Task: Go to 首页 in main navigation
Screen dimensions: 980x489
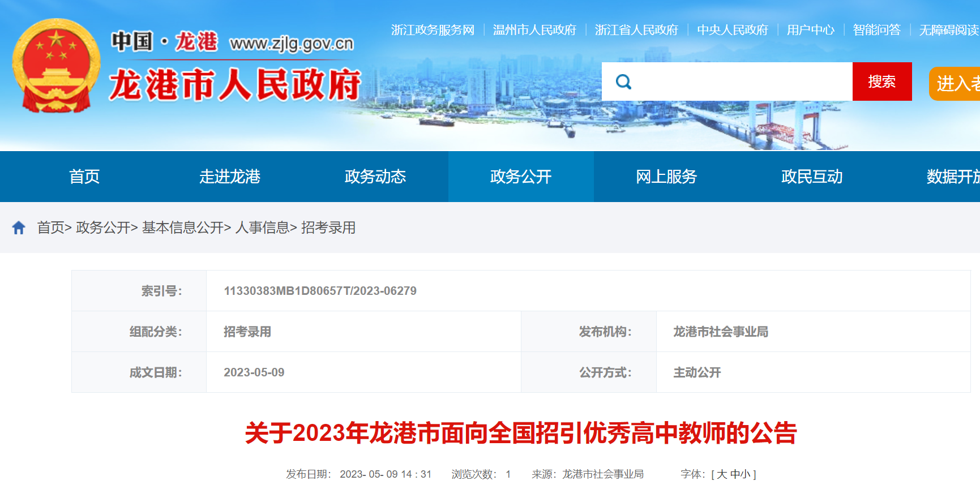Action: click(84, 177)
